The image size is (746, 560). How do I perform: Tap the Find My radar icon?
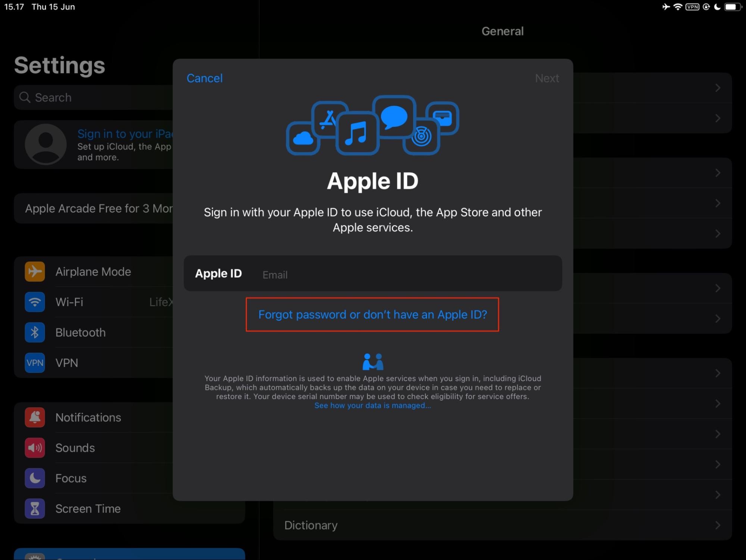click(421, 137)
